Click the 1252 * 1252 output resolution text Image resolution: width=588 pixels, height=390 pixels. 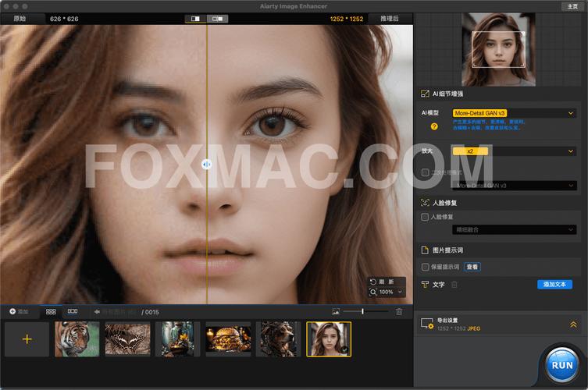pos(347,19)
